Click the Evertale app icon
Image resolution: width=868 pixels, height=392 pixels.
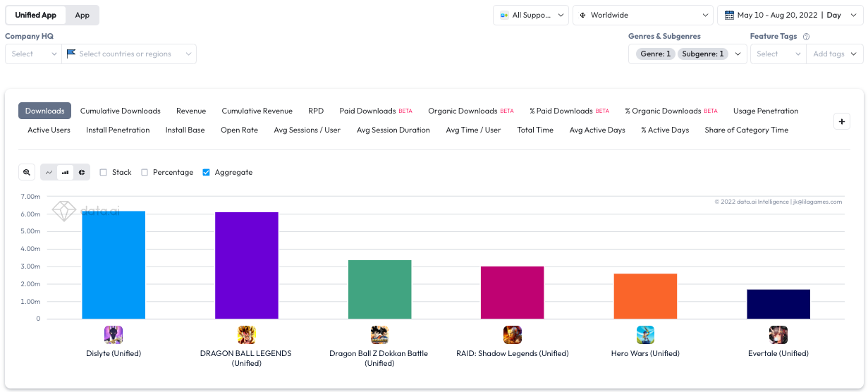(778, 335)
